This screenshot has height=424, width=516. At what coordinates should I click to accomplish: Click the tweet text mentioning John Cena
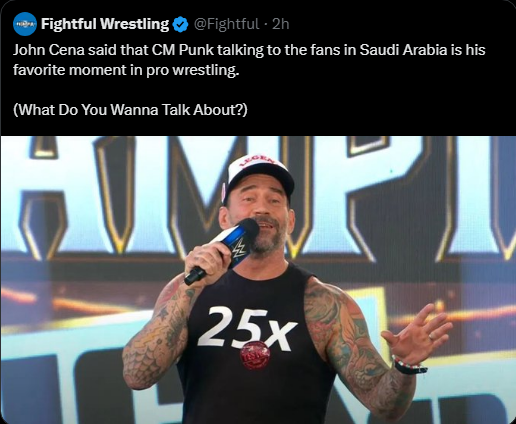pos(249,60)
